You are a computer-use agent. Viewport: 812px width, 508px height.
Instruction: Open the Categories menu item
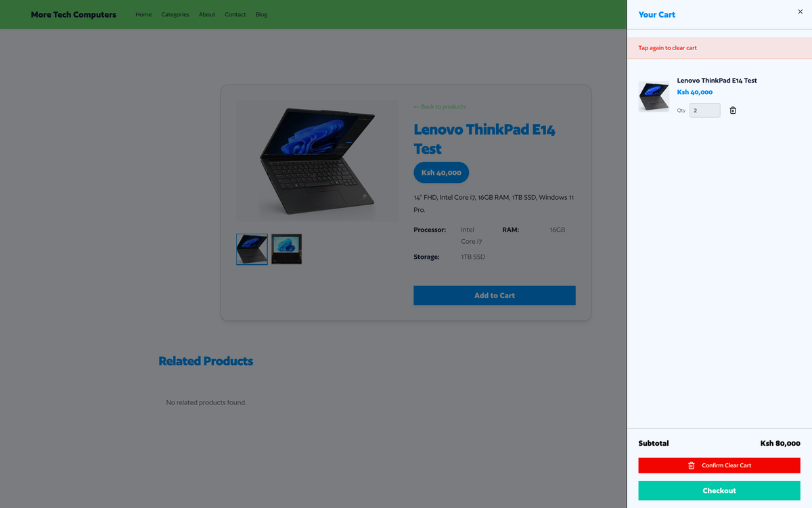tap(175, 14)
